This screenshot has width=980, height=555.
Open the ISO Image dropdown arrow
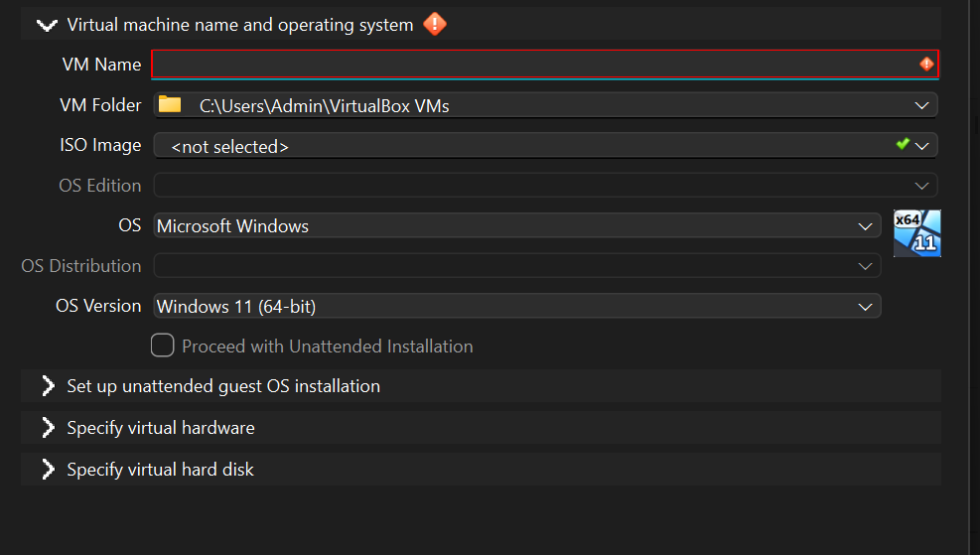click(921, 146)
